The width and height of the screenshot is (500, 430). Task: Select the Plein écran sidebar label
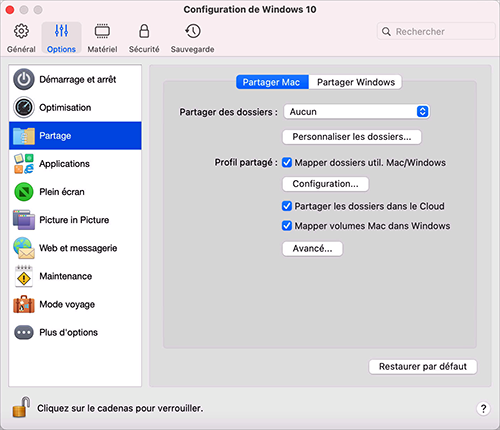[62, 192]
